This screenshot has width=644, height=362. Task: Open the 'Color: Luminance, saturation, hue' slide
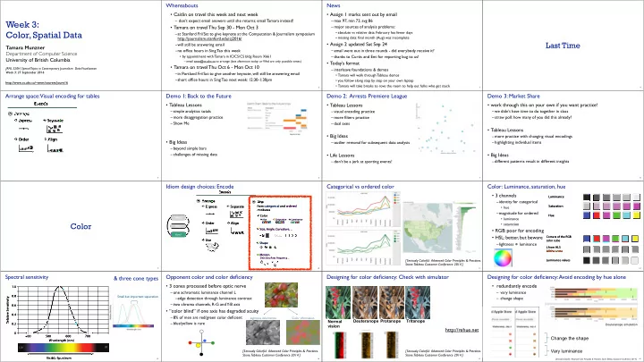[x=563, y=226]
